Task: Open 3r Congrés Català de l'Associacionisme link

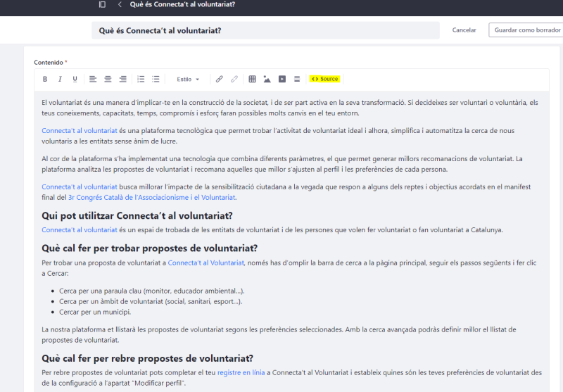Action: pyautogui.click(x=152, y=198)
